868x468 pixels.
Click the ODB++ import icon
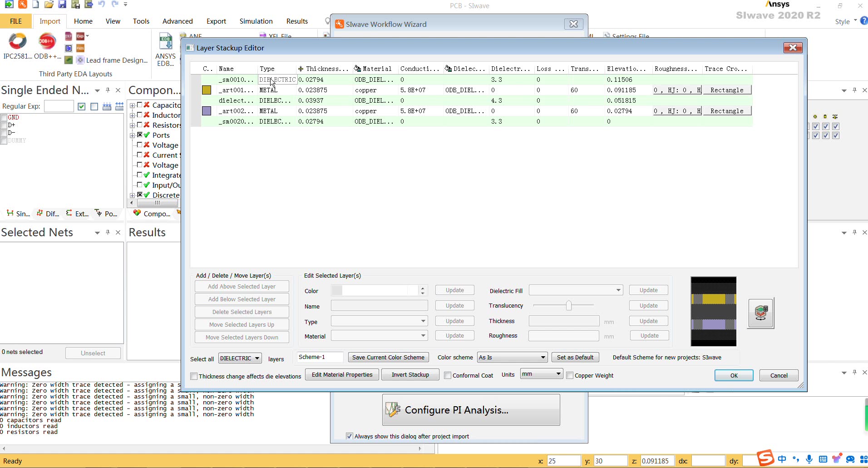coord(47,41)
